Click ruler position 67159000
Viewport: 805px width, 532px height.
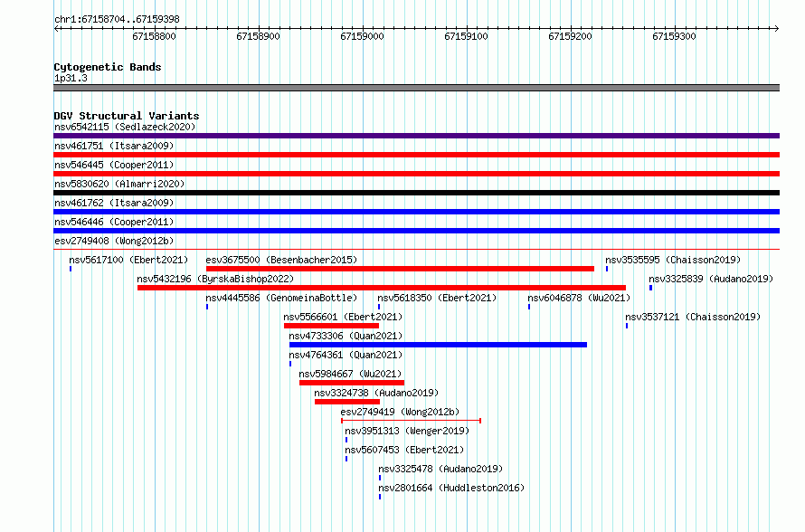362,36
